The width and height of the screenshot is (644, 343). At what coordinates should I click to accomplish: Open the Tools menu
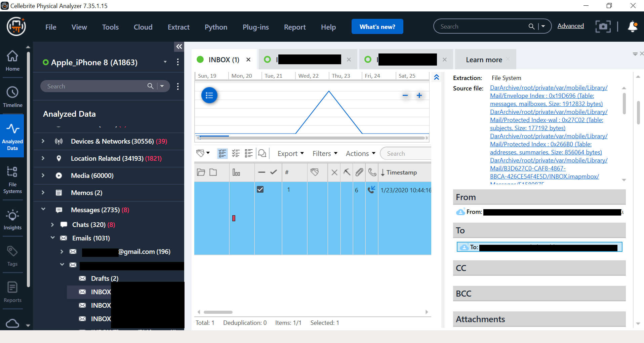point(110,27)
